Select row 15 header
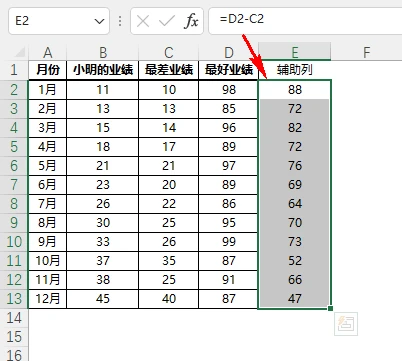The width and height of the screenshot is (402, 361). click(x=14, y=337)
